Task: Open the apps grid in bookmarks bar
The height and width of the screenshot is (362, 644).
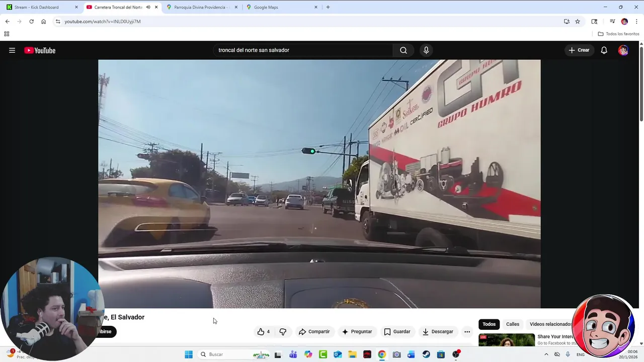Action: tap(7, 34)
